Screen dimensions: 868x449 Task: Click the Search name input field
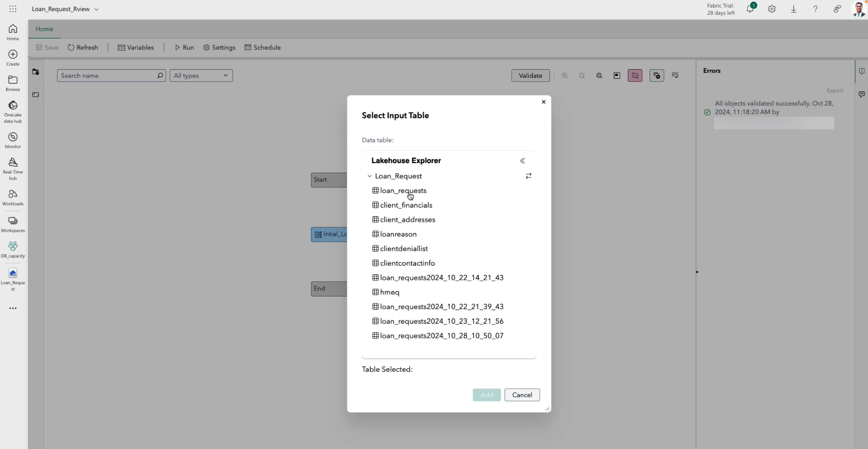pos(108,76)
